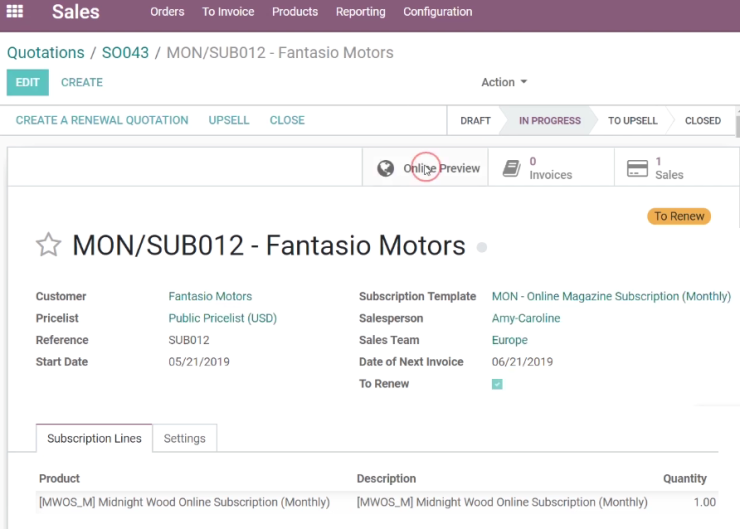Open the 0 Invoices stat button
Image resolution: width=740 pixels, height=529 pixels.
(551, 168)
